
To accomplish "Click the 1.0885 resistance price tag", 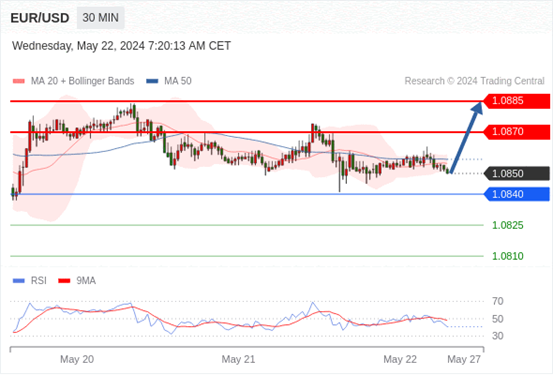I will [x=516, y=101].
